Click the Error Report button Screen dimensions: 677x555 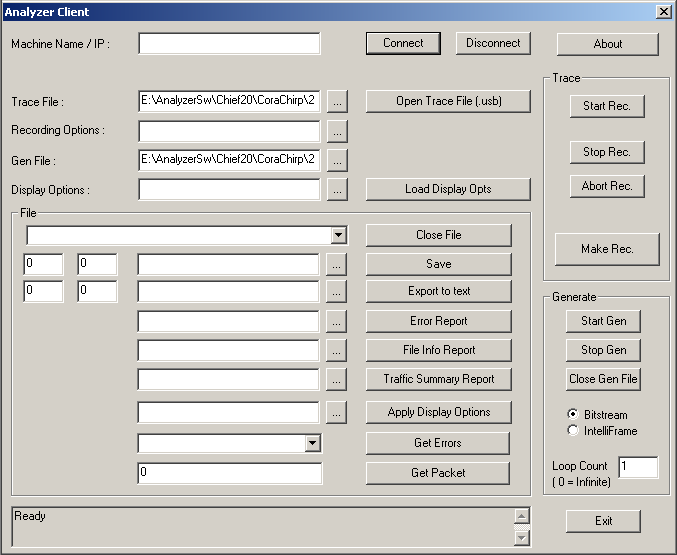click(439, 321)
